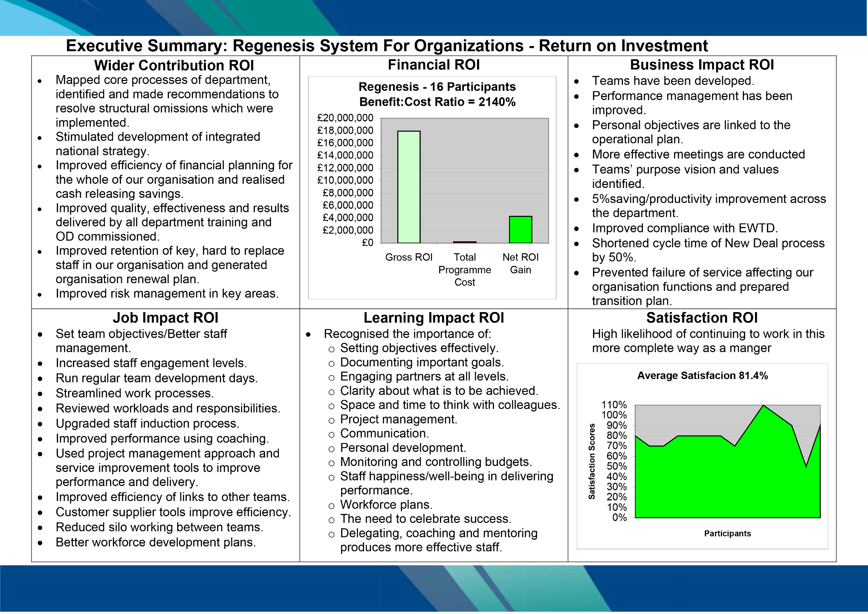Click the Gross ROI axis label
868x614 pixels.
[409, 257]
